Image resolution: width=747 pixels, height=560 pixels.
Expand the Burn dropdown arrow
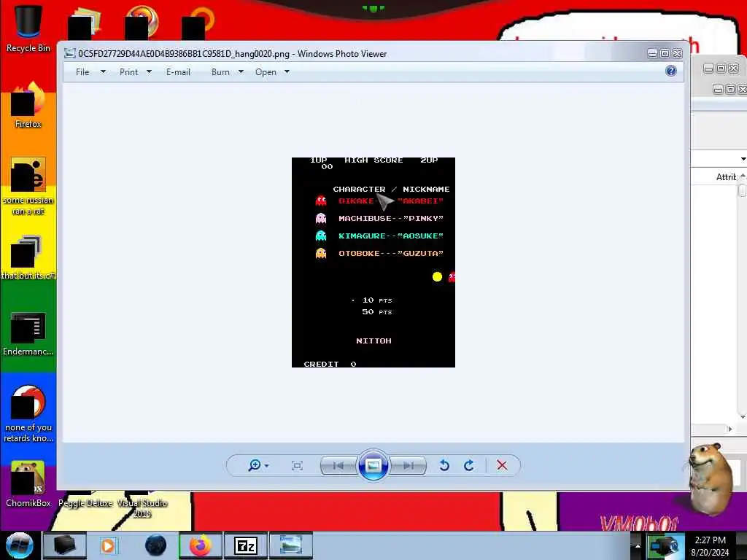click(x=241, y=72)
